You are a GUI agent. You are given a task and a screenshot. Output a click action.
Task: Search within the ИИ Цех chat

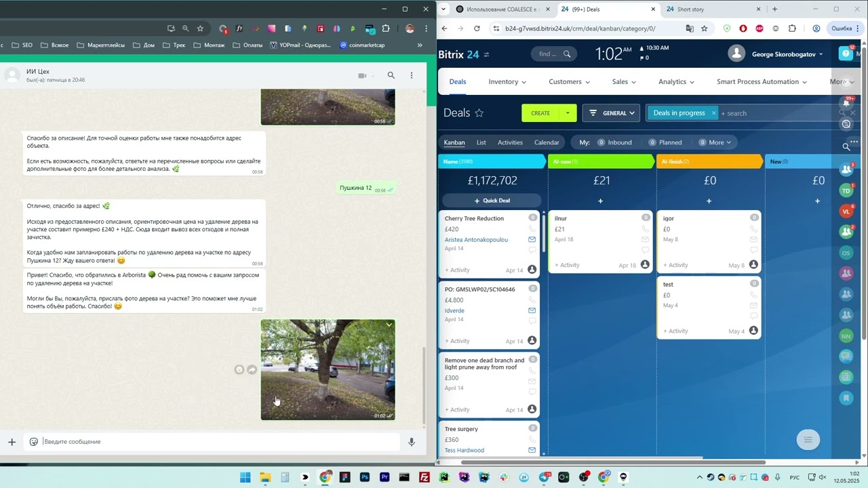(x=391, y=75)
